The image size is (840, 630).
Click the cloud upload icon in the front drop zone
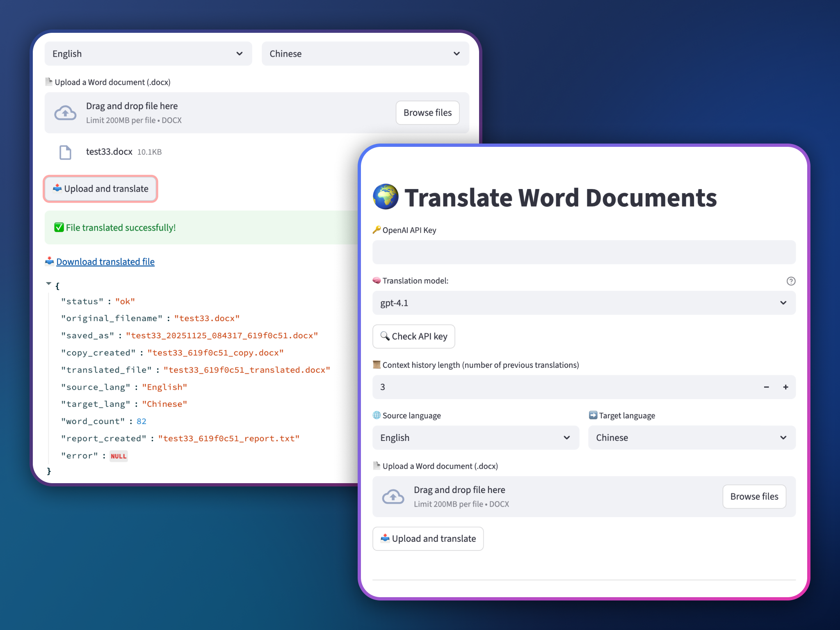[x=393, y=496]
